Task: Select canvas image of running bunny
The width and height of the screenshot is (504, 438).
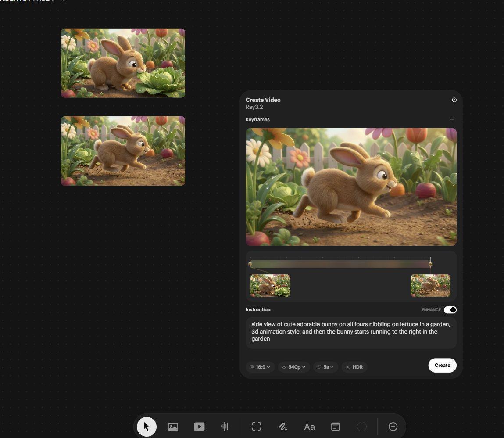Action: (x=123, y=151)
